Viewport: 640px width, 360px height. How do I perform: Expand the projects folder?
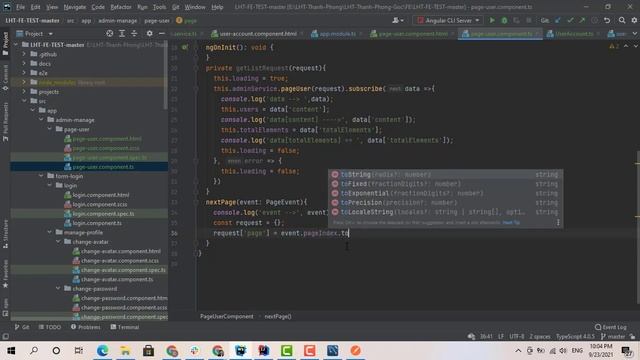click(x=24, y=91)
